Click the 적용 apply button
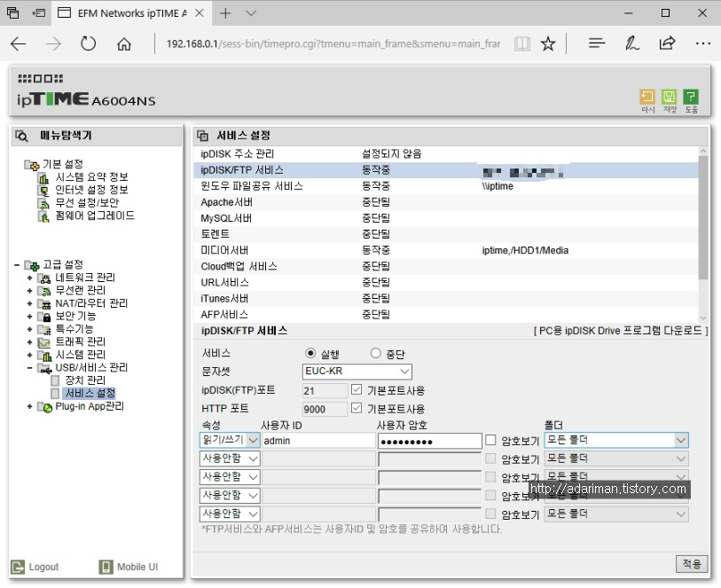This screenshot has height=588, width=721. (691, 564)
